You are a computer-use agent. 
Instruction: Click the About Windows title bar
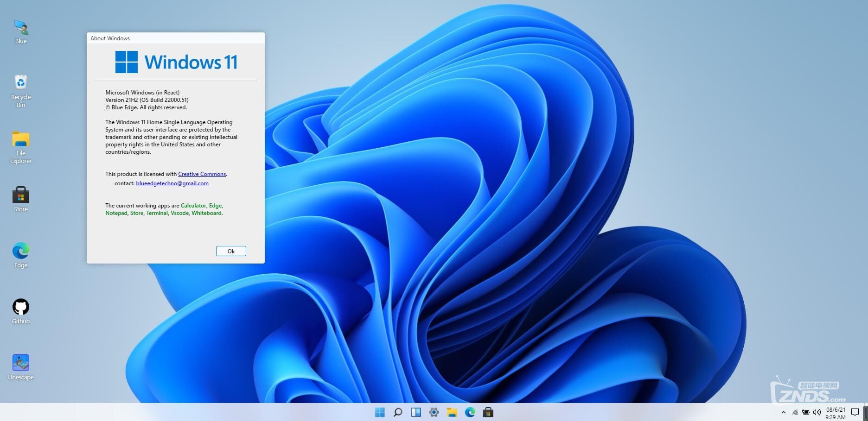tap(176, 38)
